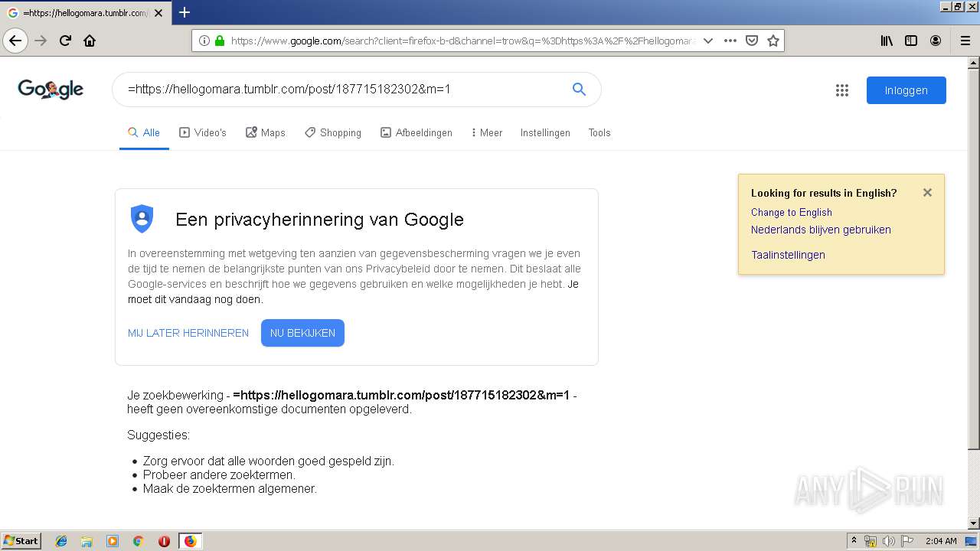Reload the current page
Viewport: 980px width, 551px height.
[x=65, y=41]
